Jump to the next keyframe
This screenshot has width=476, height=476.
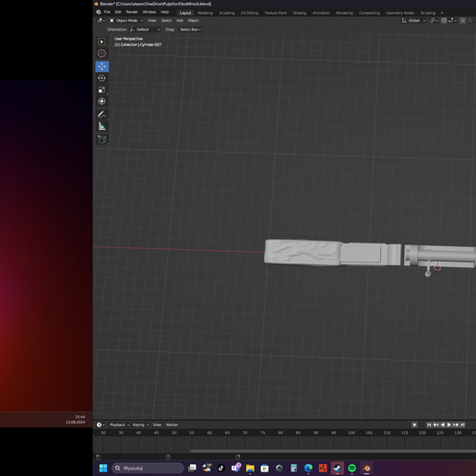pyautogui.click(x=456, y=425)
